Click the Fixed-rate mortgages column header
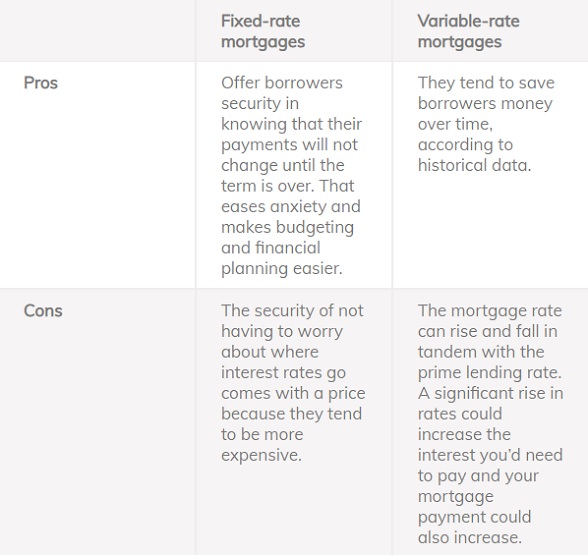 click(263, 32)
